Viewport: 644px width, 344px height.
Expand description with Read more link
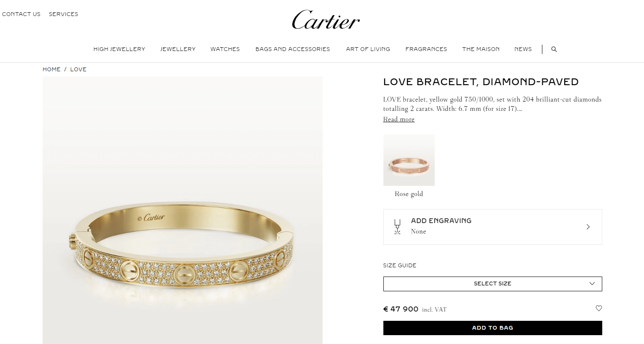(399, 119)
